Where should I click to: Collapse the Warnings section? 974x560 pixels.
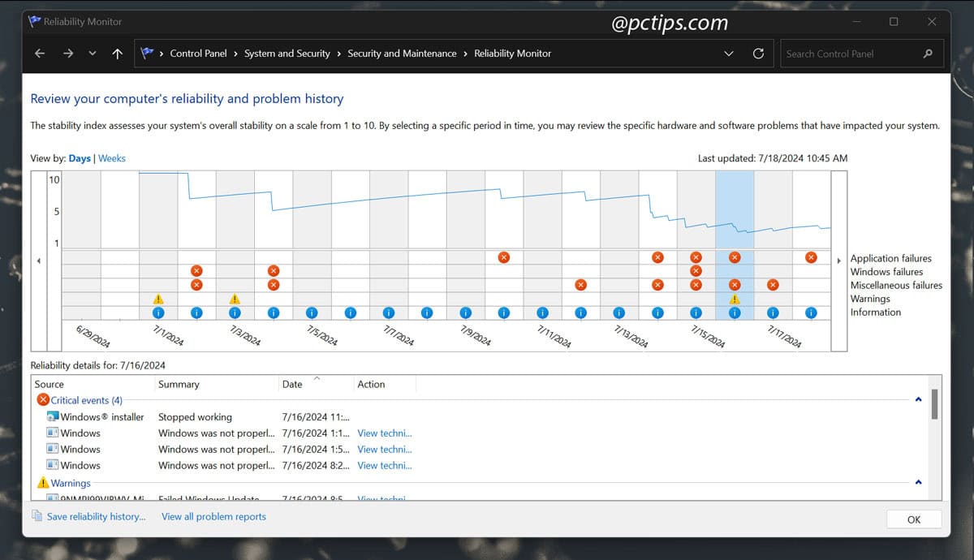click(918, 483)
